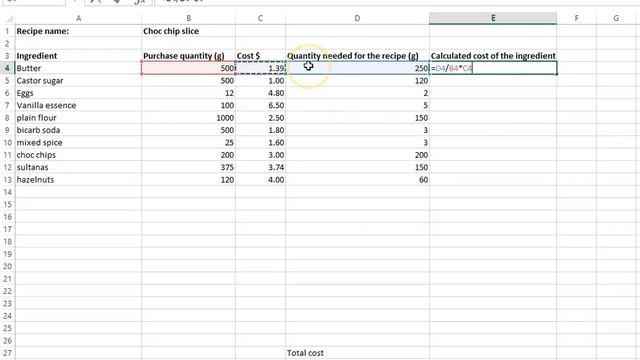Viewport: 640px width, 360px height.
Task: Select column F header
Action: tap(576, 18)
